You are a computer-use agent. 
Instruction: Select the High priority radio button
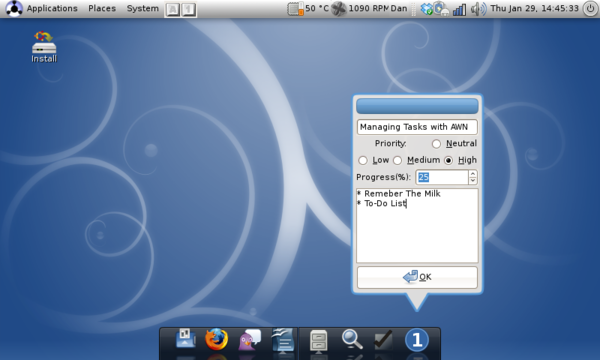pos(448,160)
